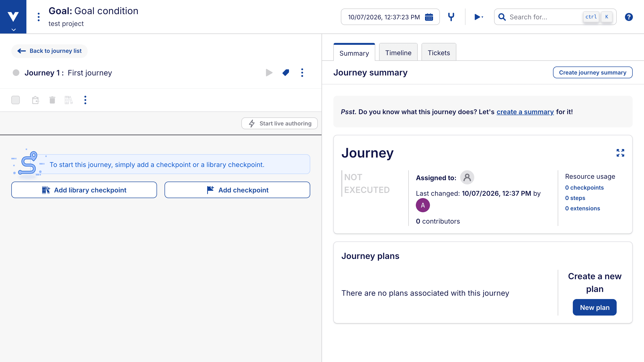Open goal options kebab menu
This screenshot has height=362, width=644.
(38, 17)
